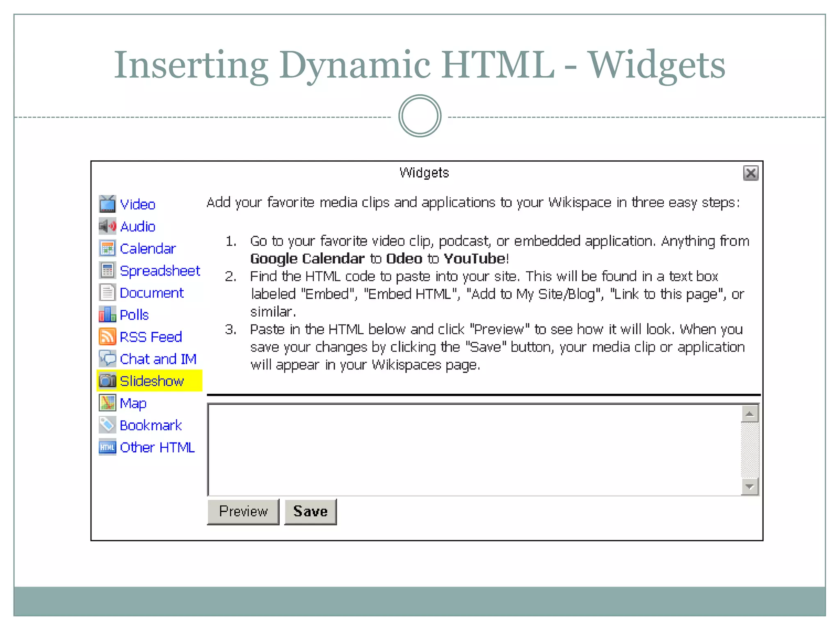Click the orange RSS Feed icon

[x=107, y=337]
